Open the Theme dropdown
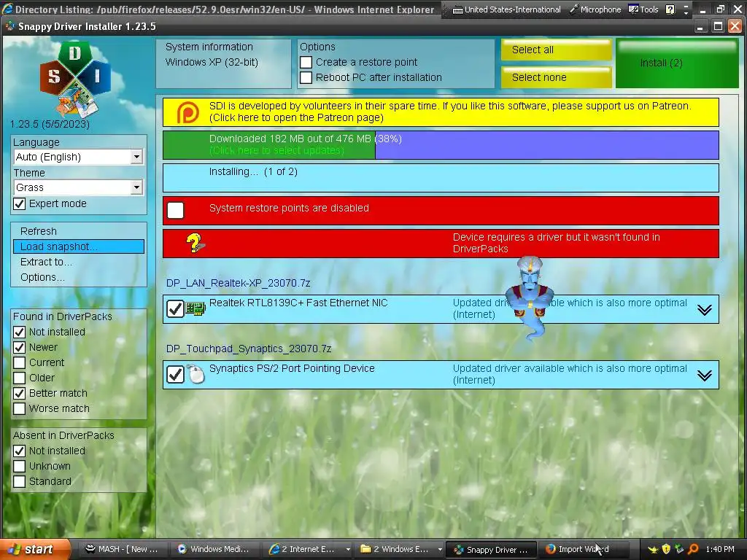 pos(79,187)
